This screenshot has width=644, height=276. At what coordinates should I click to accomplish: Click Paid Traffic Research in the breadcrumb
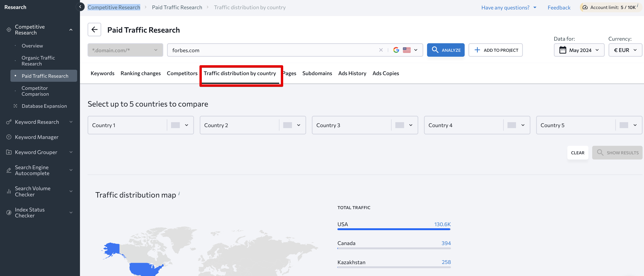[177, 7]
